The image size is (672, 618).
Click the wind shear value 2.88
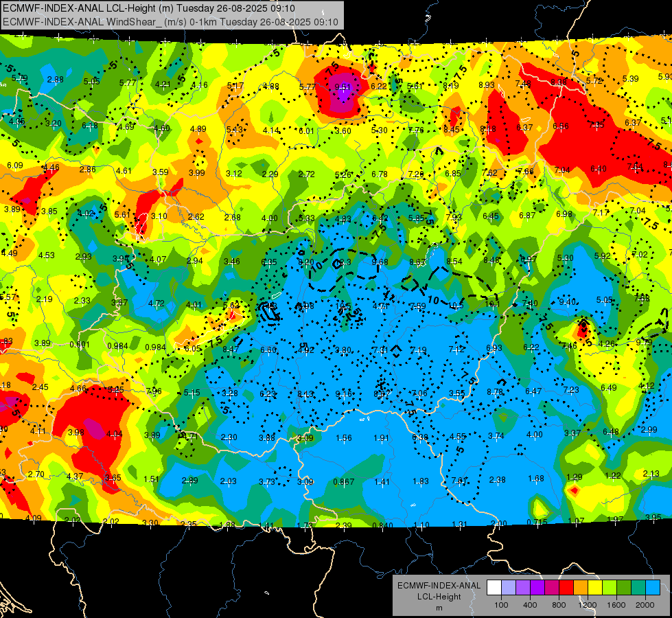(56, 80)
